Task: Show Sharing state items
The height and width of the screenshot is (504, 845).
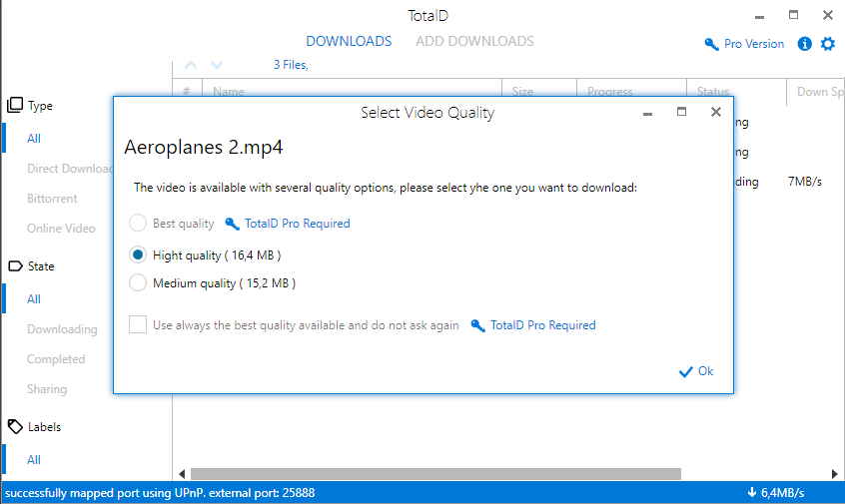Action: [x=47, y=389]
